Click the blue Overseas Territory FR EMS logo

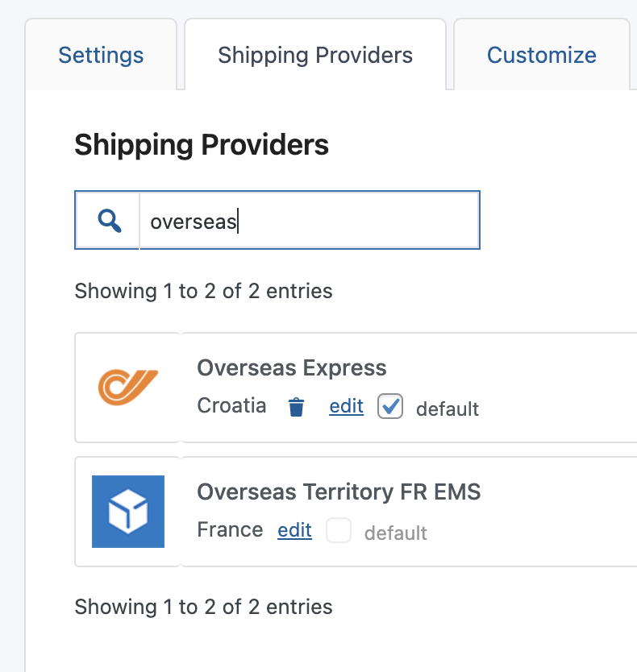tap(128, 512)
